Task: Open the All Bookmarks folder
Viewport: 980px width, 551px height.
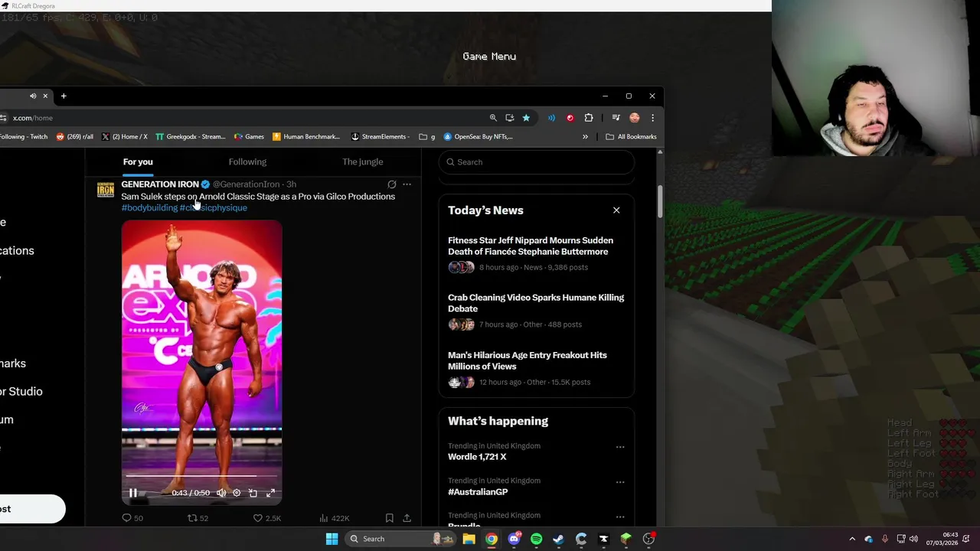Action: click(x=631, y=137)
